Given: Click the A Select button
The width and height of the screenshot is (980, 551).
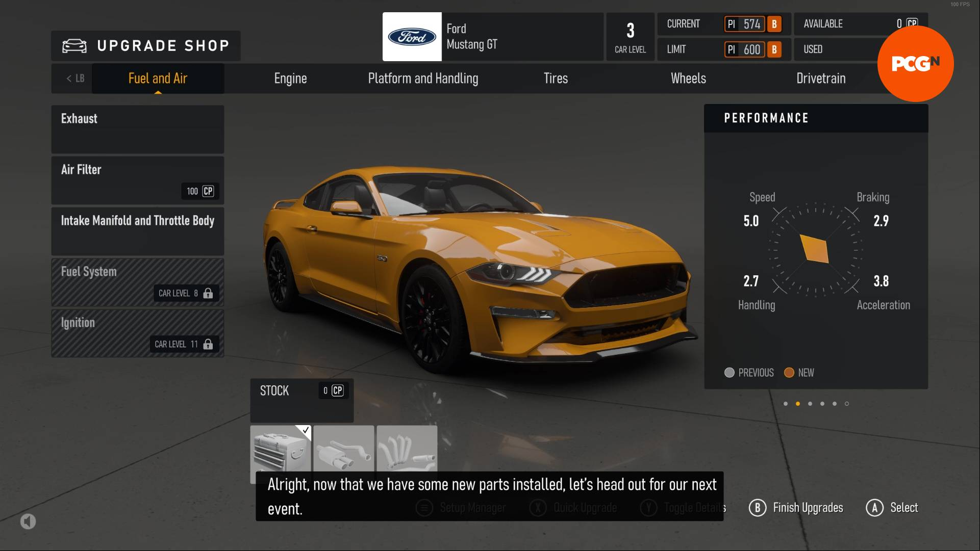Looking at the screenshot, I should 892,508.
